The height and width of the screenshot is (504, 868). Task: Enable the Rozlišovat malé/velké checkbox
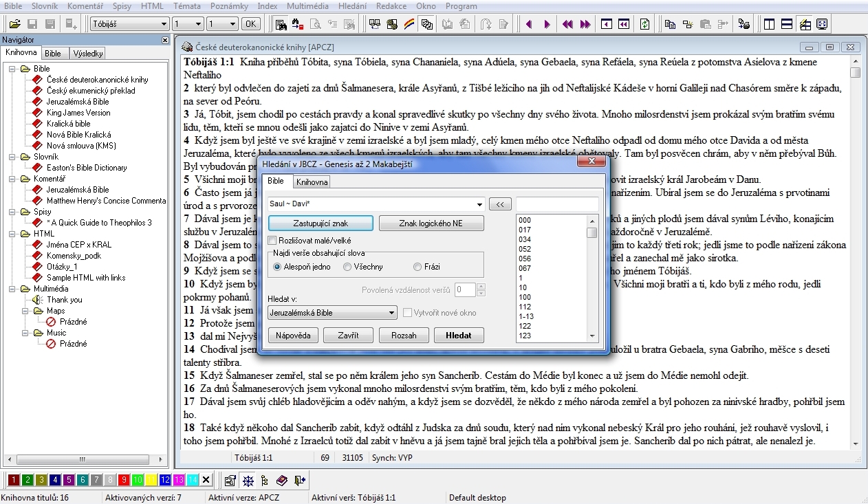click(272, 241)
